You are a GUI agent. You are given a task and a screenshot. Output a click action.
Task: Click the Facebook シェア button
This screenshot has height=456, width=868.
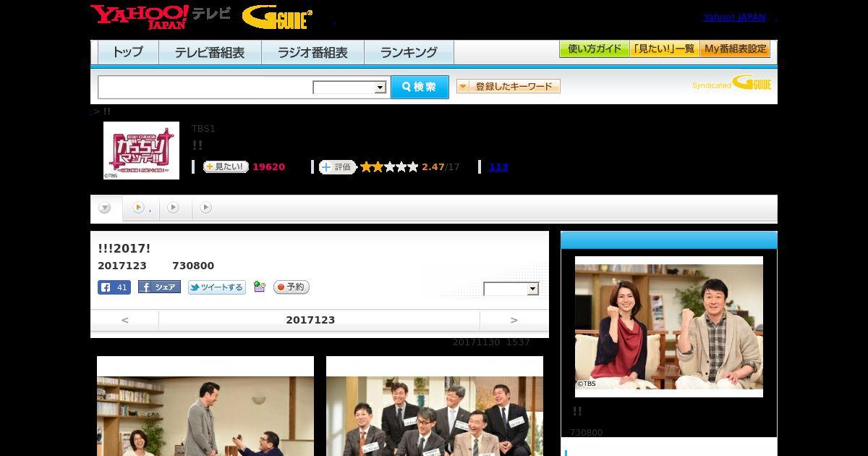(159, 287)
